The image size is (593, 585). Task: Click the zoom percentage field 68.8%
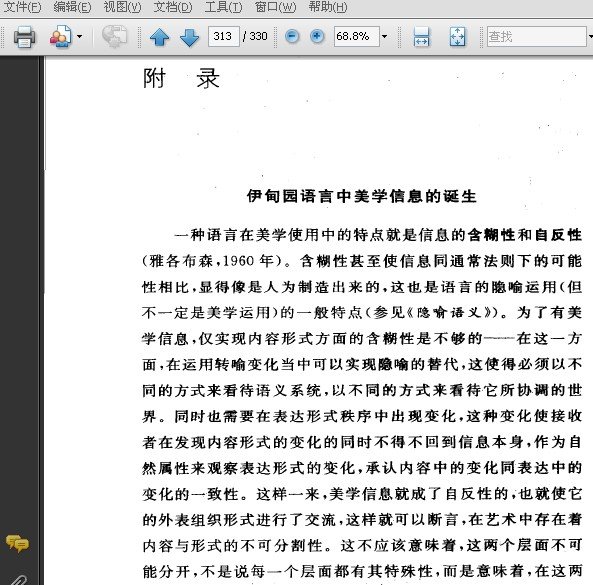point(357,36)
